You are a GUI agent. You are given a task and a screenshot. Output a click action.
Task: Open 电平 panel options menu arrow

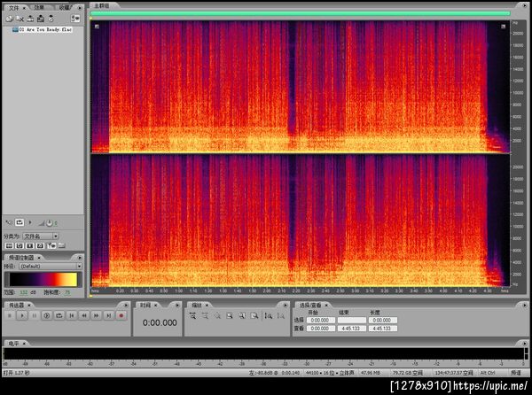coord(525,344)
